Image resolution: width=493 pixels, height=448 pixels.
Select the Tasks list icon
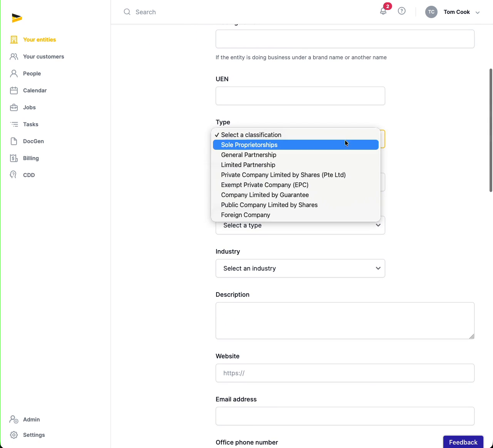pyautogui.click(x=14, y=124)
